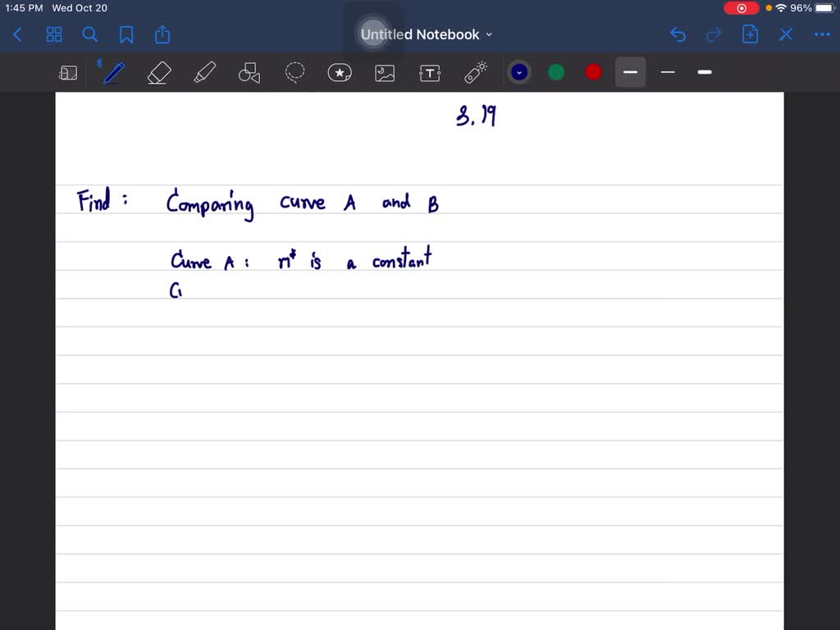Bookmark the current page
The image size is (840, 630).
(126, 34)
